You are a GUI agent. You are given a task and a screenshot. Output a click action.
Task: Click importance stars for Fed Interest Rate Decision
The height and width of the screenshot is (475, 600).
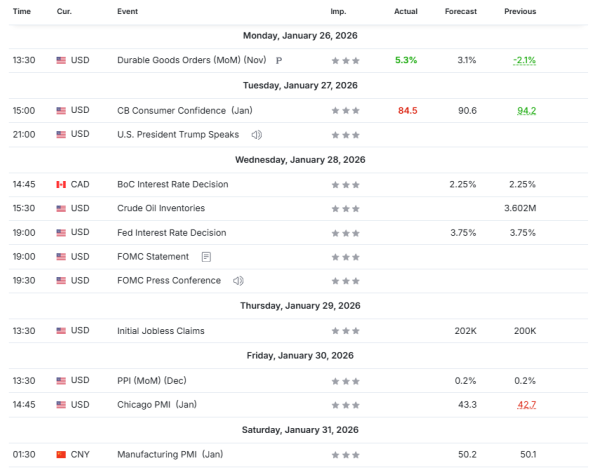(345, 233)
